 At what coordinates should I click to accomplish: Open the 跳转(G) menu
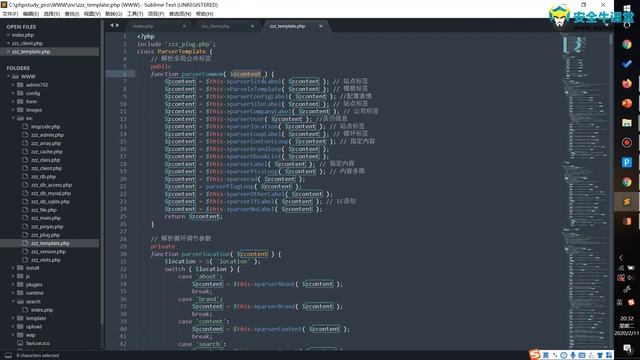(113, 14)
